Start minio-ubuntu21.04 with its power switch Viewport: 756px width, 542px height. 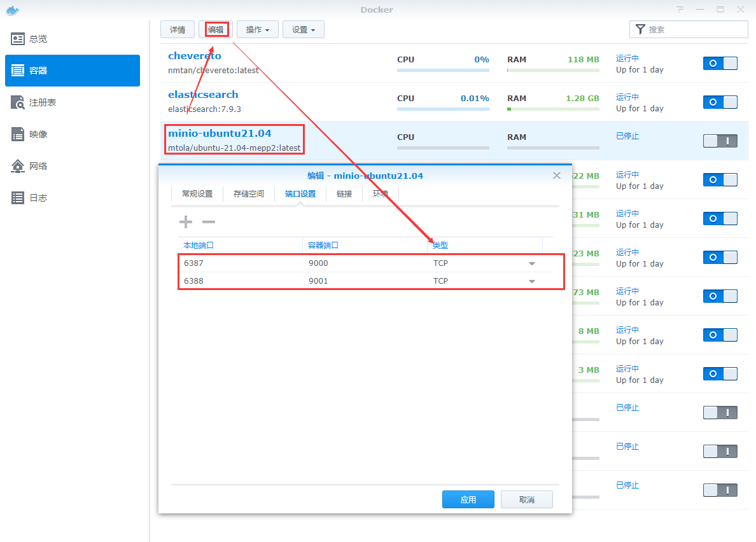[x=720, y=141]
